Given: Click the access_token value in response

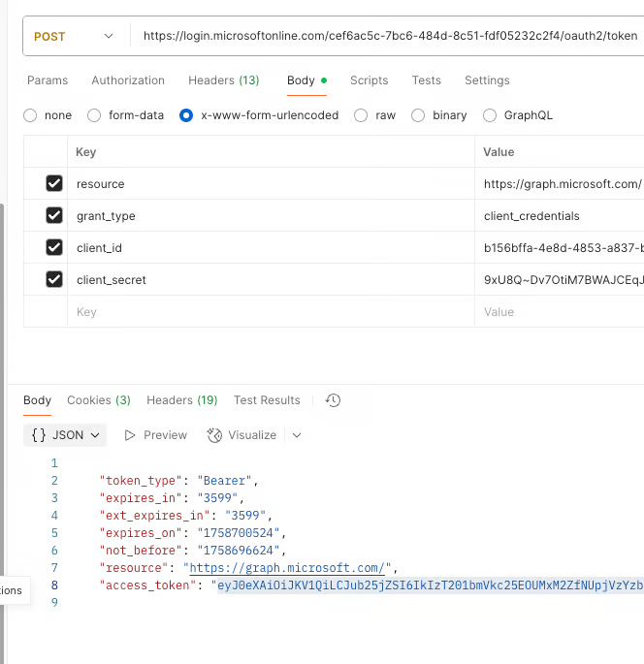Looking at the screenshot, I should tap(429, 585).
